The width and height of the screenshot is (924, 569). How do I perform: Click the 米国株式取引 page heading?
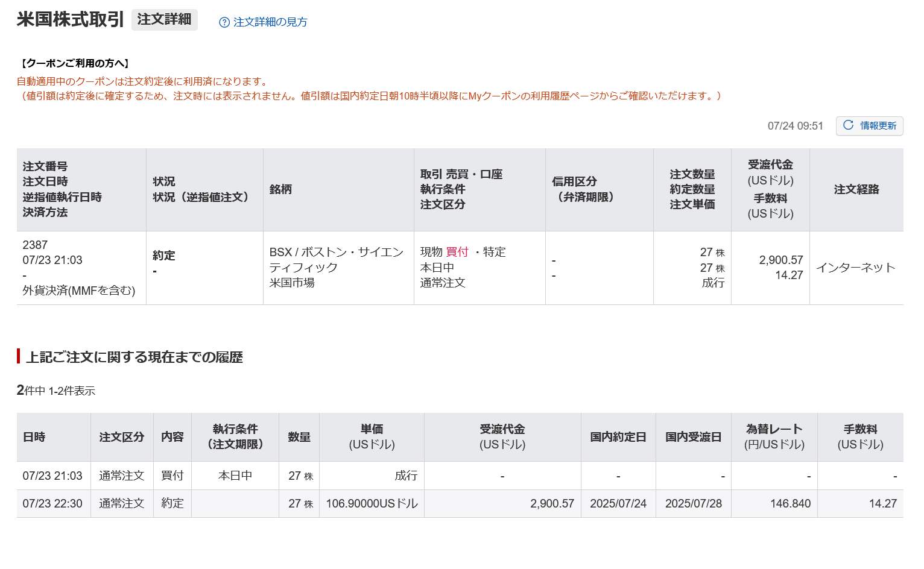(x=71, y=19)
